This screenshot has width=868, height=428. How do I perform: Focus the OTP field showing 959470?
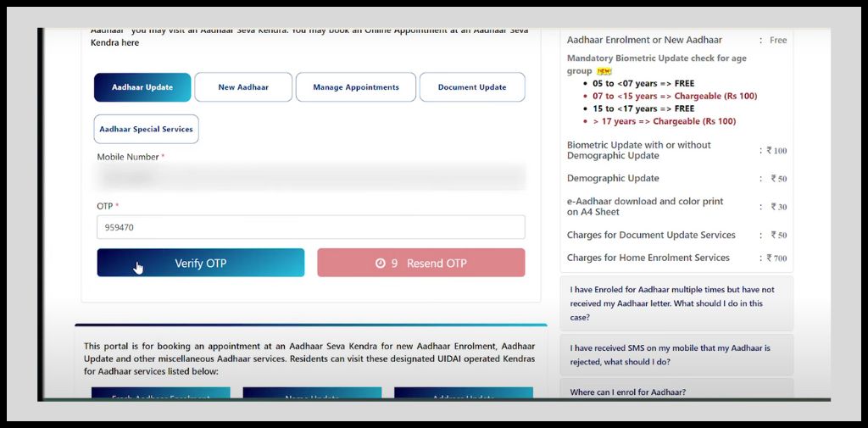[310, 227]
